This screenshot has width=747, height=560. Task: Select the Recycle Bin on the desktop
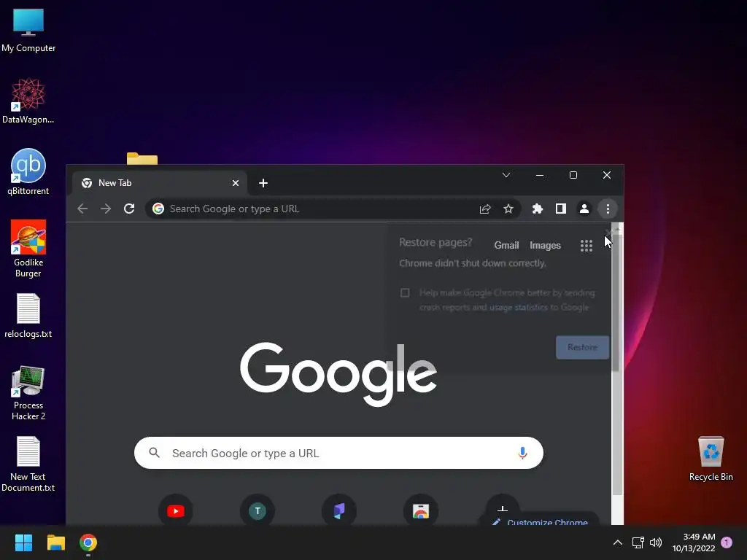(711, 459)
